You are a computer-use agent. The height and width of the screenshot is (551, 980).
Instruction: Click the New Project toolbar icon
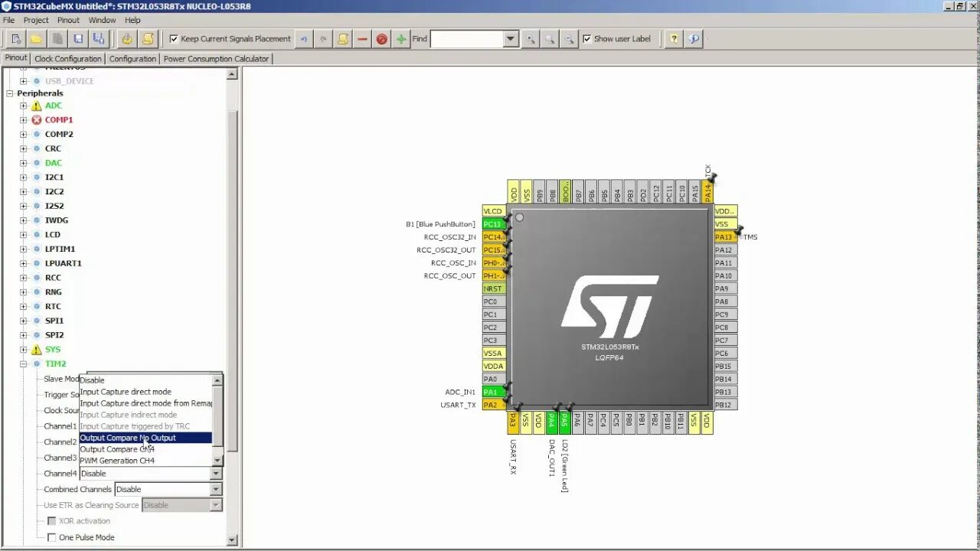point(15,39)
